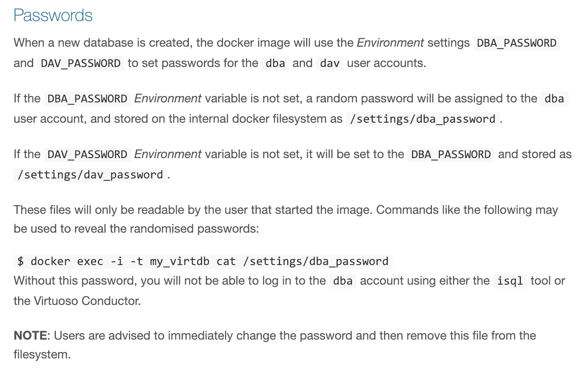Click DBA_PASSWORD code before 'and stored as'

tap(451, 154)
